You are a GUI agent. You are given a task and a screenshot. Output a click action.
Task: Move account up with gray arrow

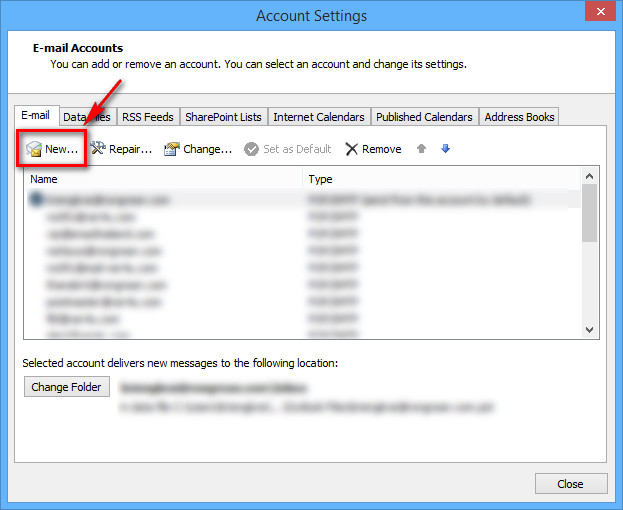(x=421, y=149)
